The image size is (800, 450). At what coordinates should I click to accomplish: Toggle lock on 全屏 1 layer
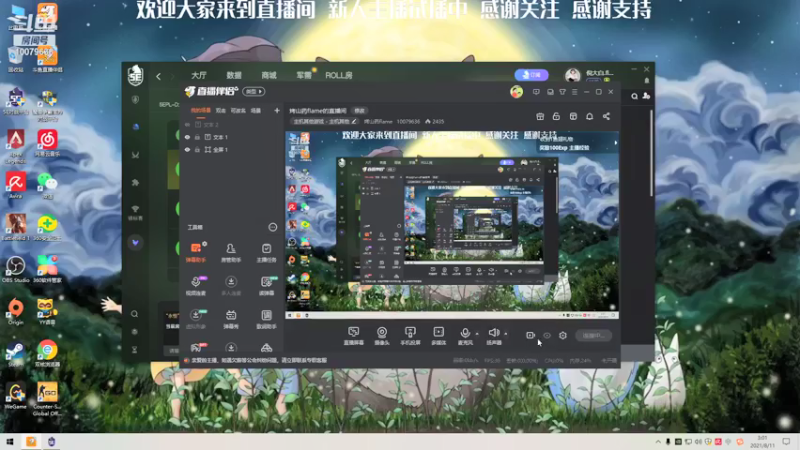(197, 149)
